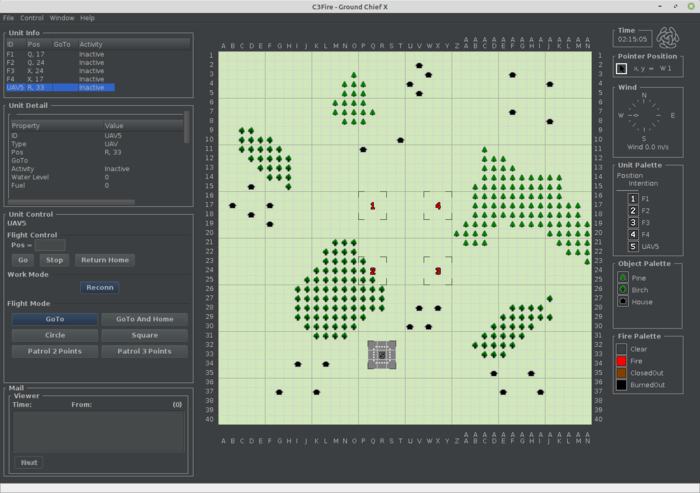
Task: Select the Pine tree icon in Object Palette
Action: click(623, 277)
